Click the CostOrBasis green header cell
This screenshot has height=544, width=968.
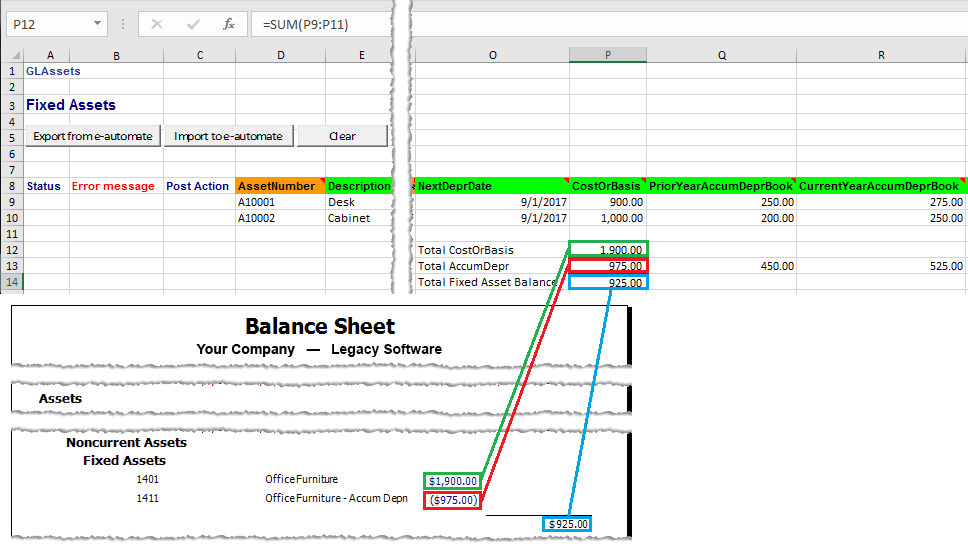coord(607,186)
